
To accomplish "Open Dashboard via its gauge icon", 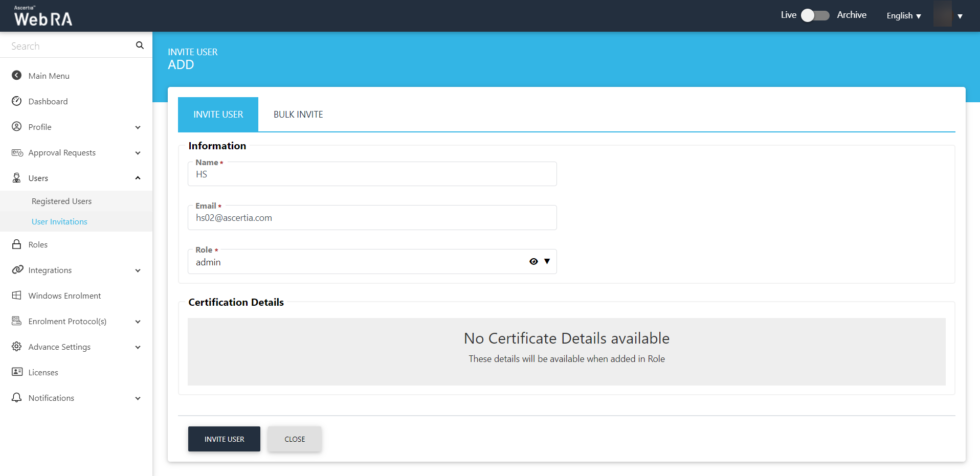I will 17,101.
